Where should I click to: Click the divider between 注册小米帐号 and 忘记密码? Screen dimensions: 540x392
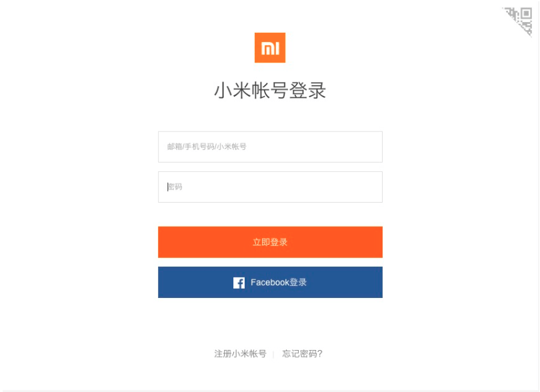pos(273,354)
